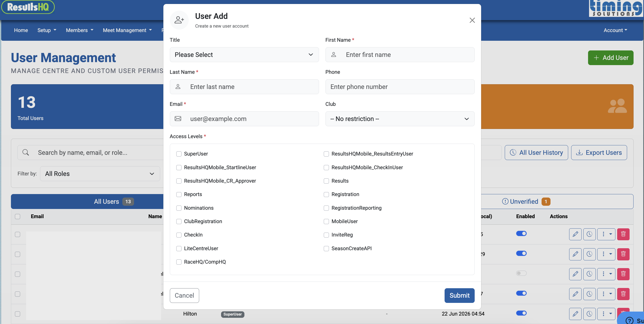644x324 pixels.
Task: Click the Timing Solutions logo
Action: (616, 8)
